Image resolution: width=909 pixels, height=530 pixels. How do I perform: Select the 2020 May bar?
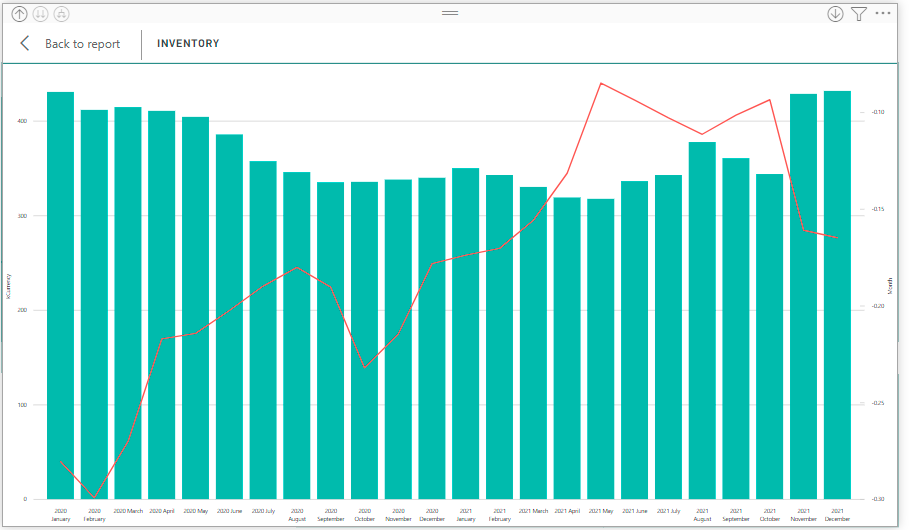click(195, 308)
